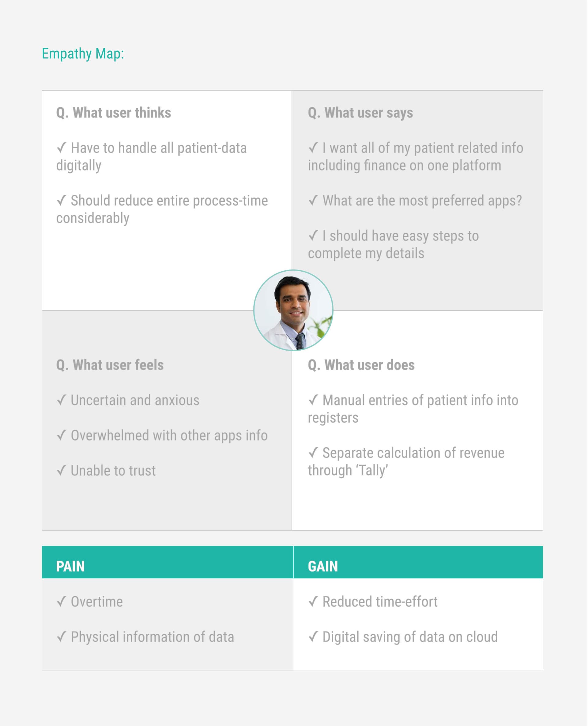Image resolution: width=588 pixels, height=726 pixels.
Task: Click the doctor's circular profile photo
Action: 293,310
